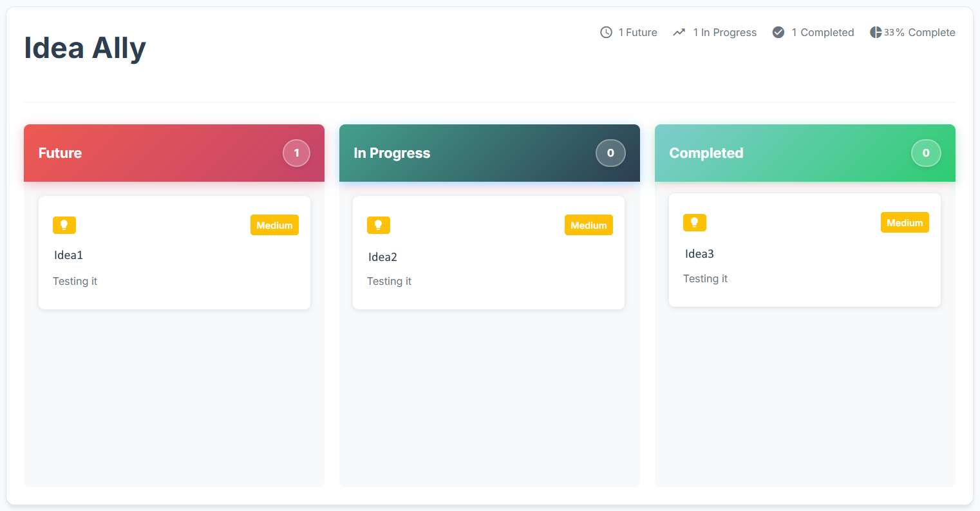Image resolution: width=980 pixels, height=511 pixels.
Task: Open the Idea1 card title
Action: [69, 255]
